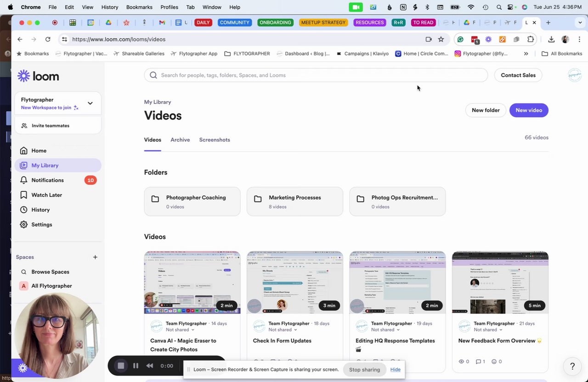The width and height of the screenshot is (588, 382).
Task: Add a new Space with plus icon
Action: click(95, 257)
